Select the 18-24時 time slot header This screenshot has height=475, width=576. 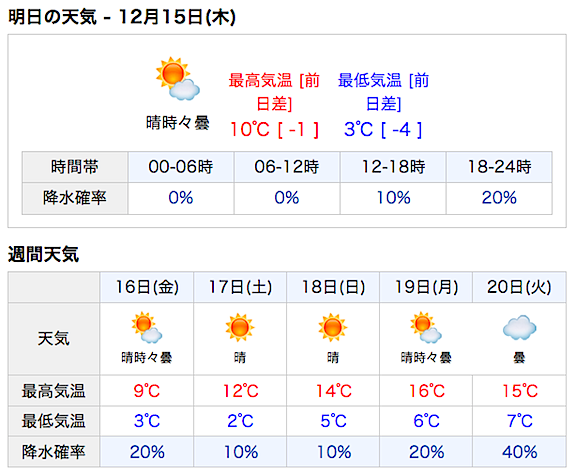click(499, 167)
